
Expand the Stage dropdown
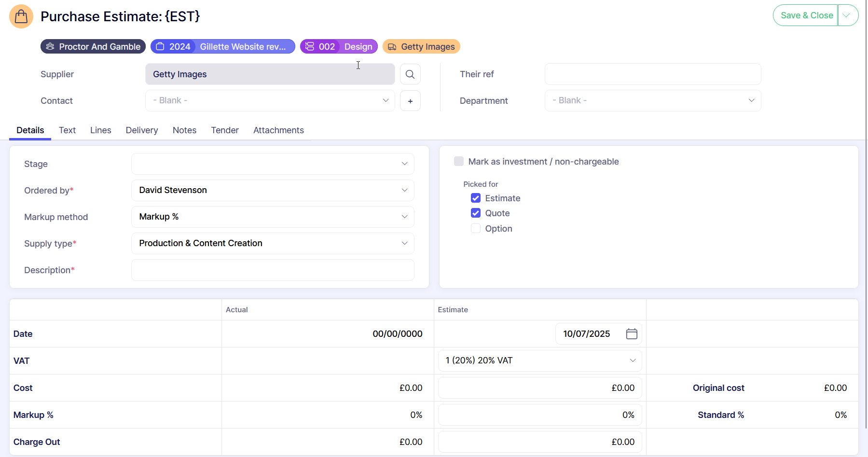(x=273, y=164)
